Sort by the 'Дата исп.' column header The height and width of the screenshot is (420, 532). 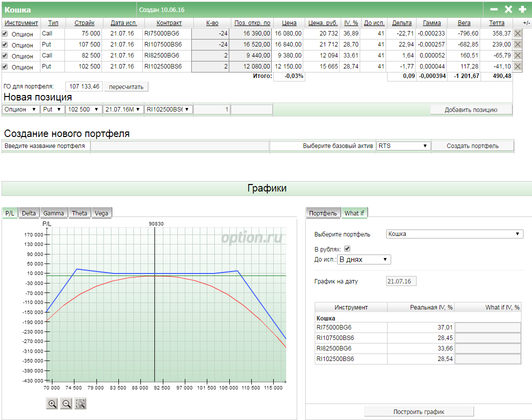(124, 22)
